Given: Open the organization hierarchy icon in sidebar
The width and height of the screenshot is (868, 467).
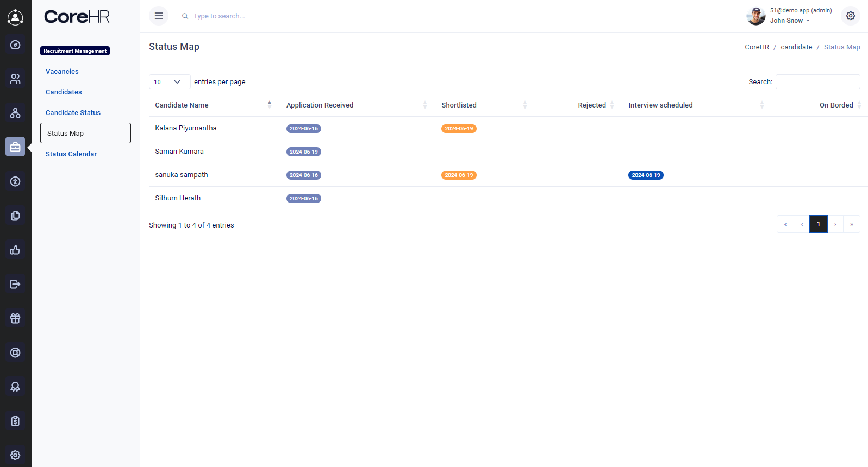Looking at the screenshot, I should 15,113.
